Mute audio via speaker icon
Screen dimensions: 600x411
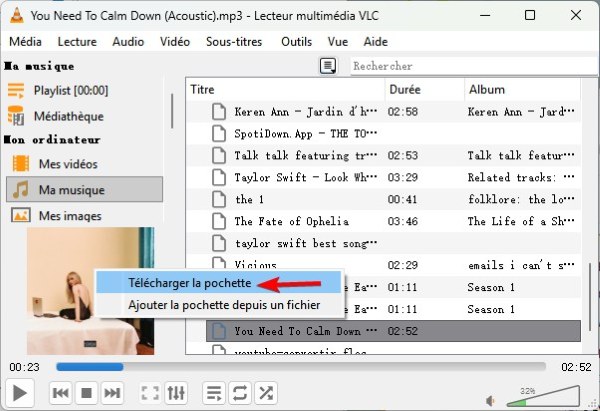[491, 401]
